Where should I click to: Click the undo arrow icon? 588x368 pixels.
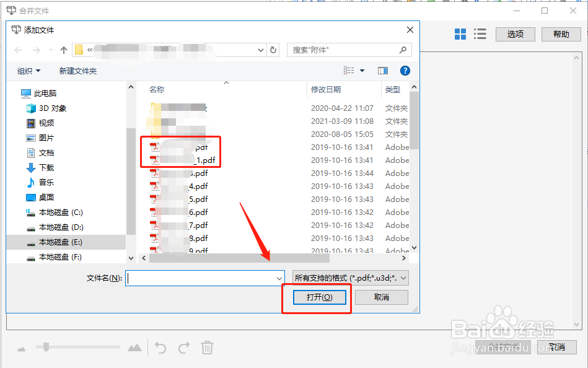[160, 348]
